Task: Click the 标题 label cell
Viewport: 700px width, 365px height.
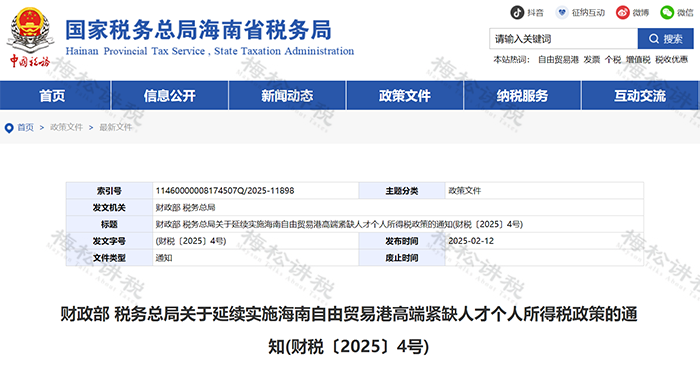Action: [x=109, y=224]
